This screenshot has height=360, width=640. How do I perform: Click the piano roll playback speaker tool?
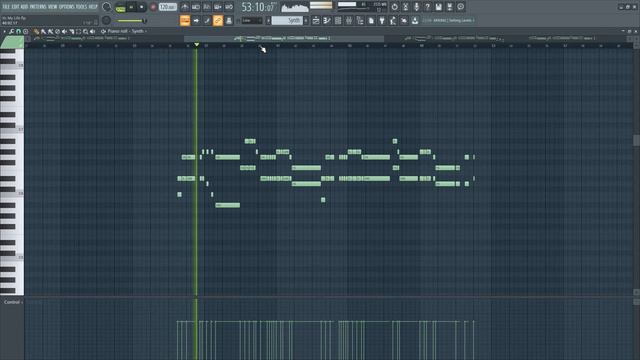(93, 31)
